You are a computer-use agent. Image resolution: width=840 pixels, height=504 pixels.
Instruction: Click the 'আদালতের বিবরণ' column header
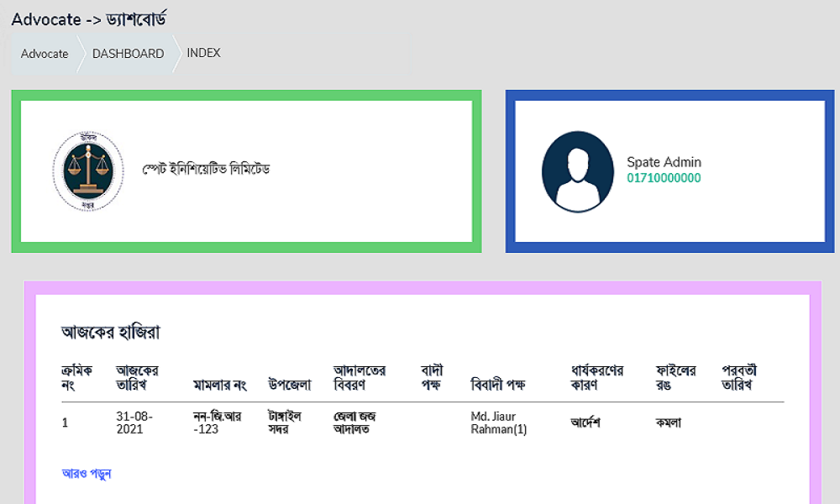click(360, 377)
